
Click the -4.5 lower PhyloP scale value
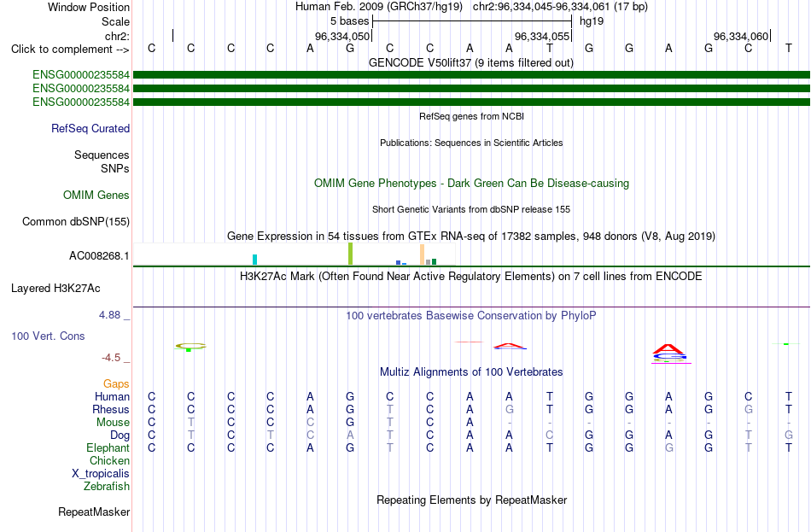click(111, 358)
